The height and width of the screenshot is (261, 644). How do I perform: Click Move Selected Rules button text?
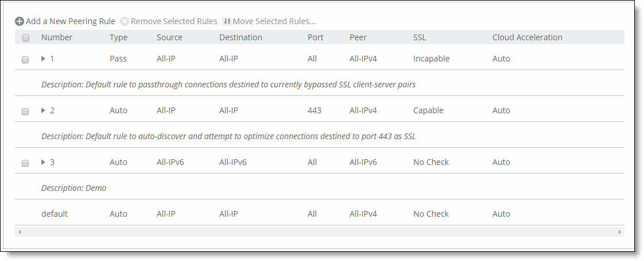tap(274, 21)
